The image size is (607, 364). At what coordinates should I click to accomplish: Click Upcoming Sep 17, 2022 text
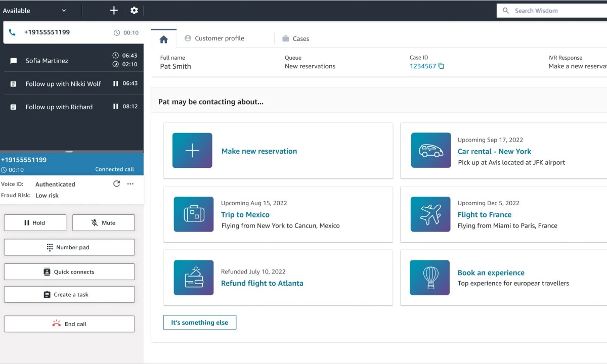(x=490, y=140)
